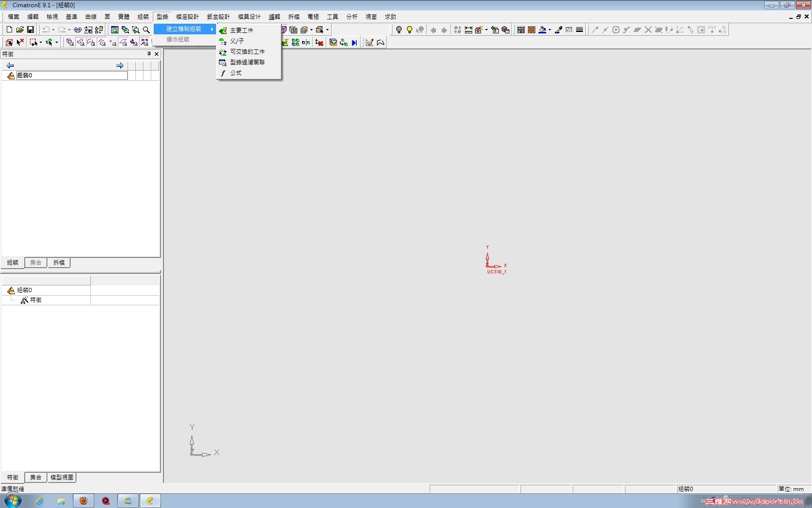This screenshot has width=812, height=508.
Task: Open Windows Explorer folder on taskbar
Action: point(61,501)
